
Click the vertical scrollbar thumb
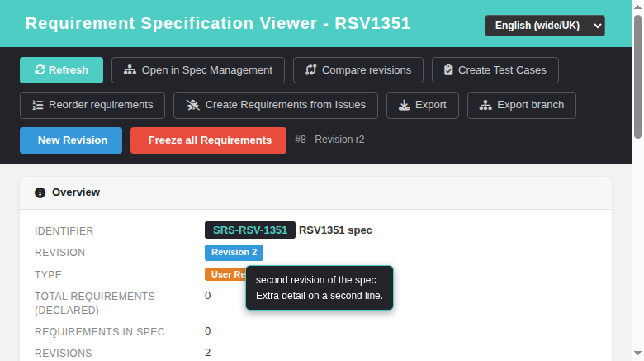638,77
